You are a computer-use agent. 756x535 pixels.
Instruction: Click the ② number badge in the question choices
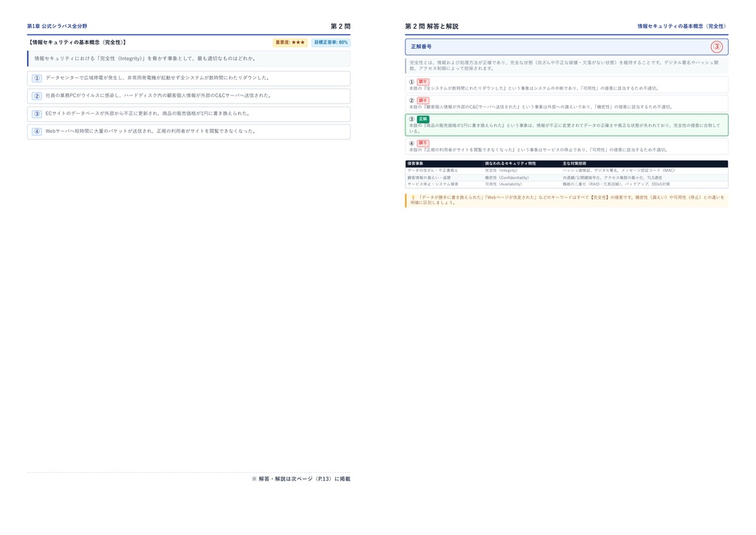click(37, 96)
